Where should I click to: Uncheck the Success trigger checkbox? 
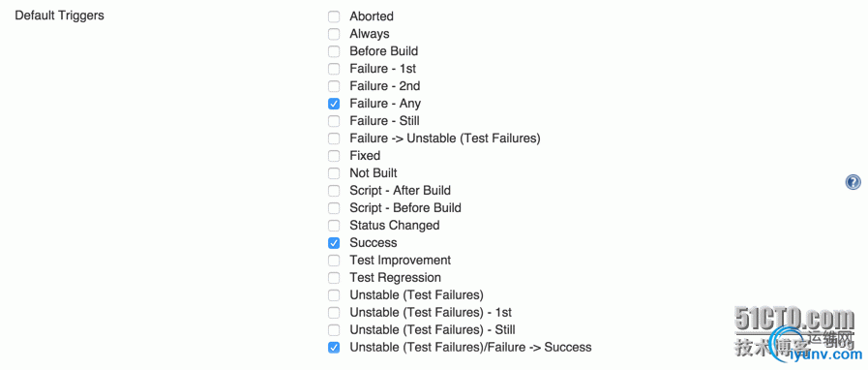334,242
